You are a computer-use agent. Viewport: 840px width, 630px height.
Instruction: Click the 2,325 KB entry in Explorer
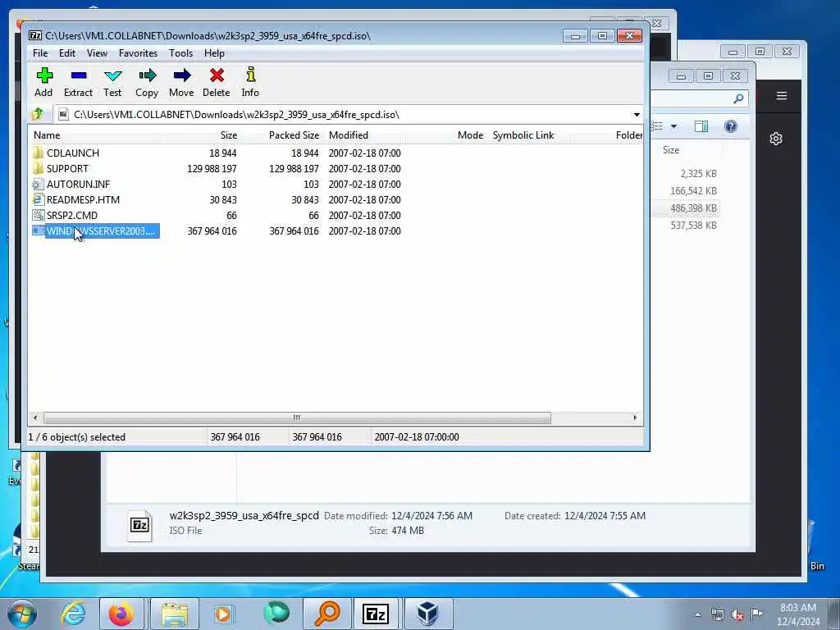click(x=698, y=174)
